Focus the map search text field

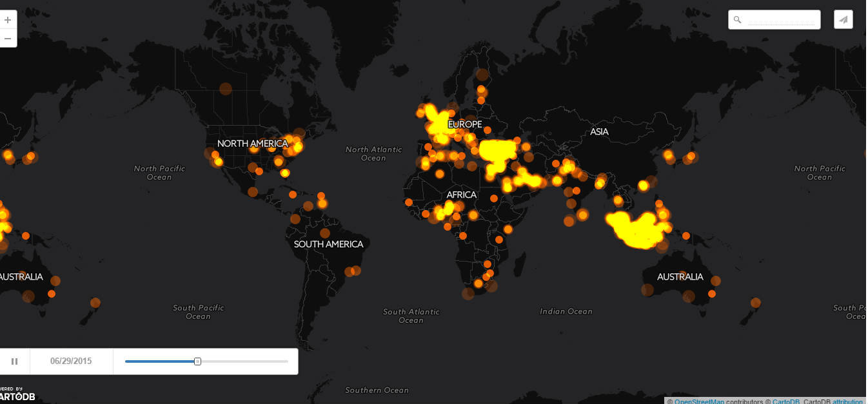(780, 20)
